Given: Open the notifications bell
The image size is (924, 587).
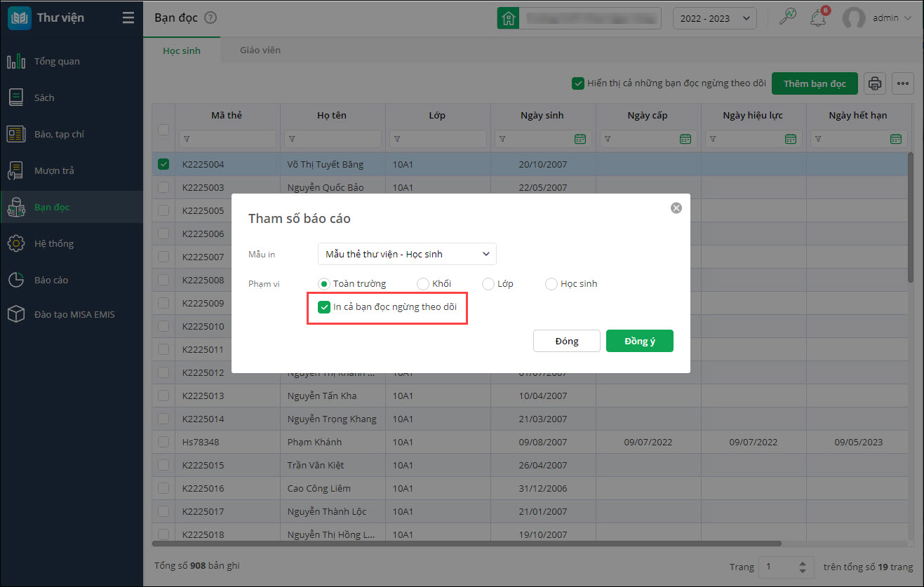Looking at the screenshot, I should [817, 18].
